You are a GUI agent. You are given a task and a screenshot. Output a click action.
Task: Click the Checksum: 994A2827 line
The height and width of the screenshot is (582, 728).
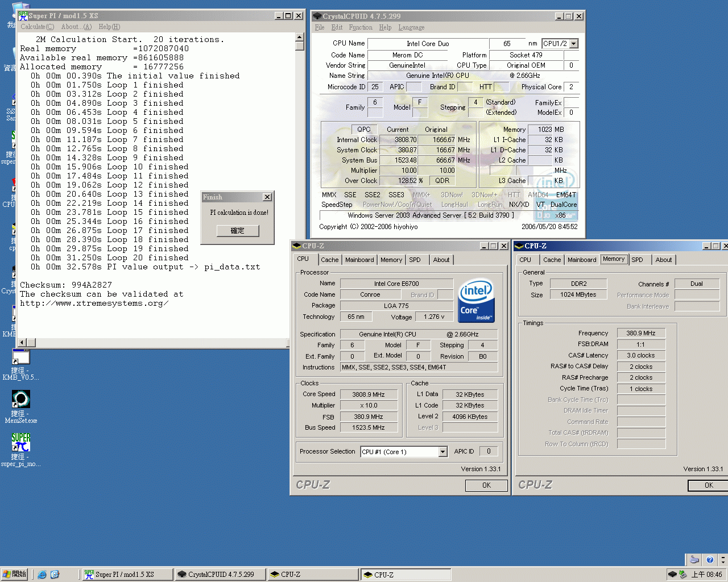[66, 285]
